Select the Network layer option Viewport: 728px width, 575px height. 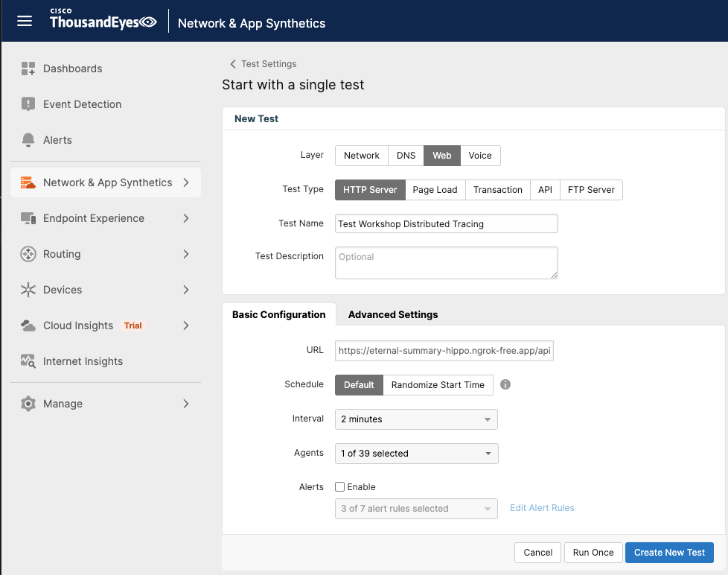(x=362, y=156)
